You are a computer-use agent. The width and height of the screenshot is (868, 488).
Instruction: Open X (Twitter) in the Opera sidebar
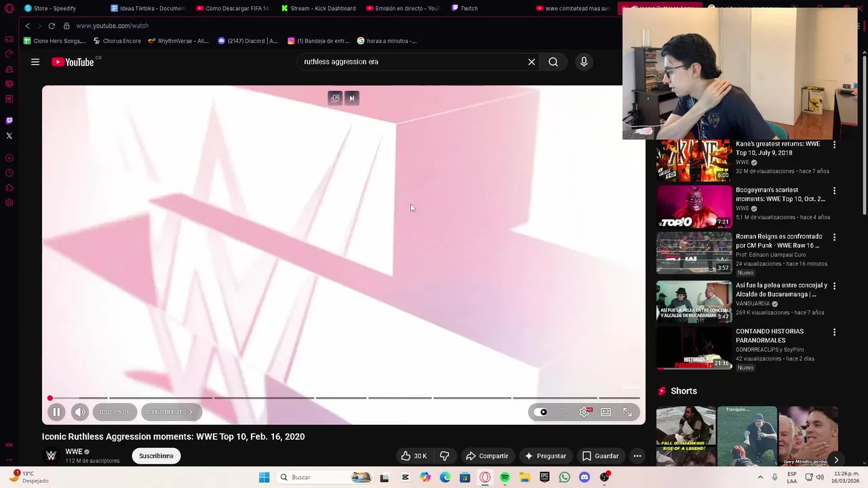9,136
